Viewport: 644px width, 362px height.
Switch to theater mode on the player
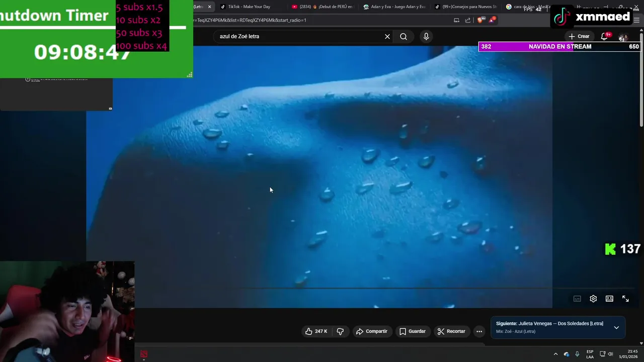click(609, 299)
